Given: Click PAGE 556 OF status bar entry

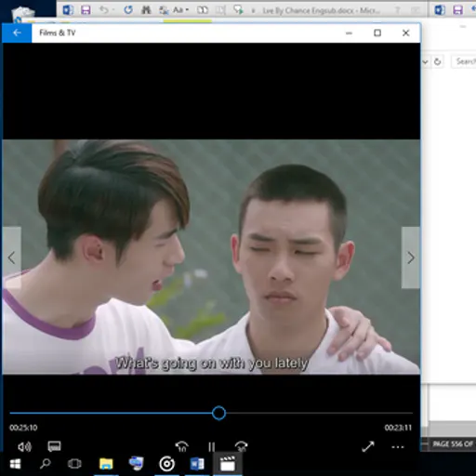Looking at the screenshot, I should (453, 443).
